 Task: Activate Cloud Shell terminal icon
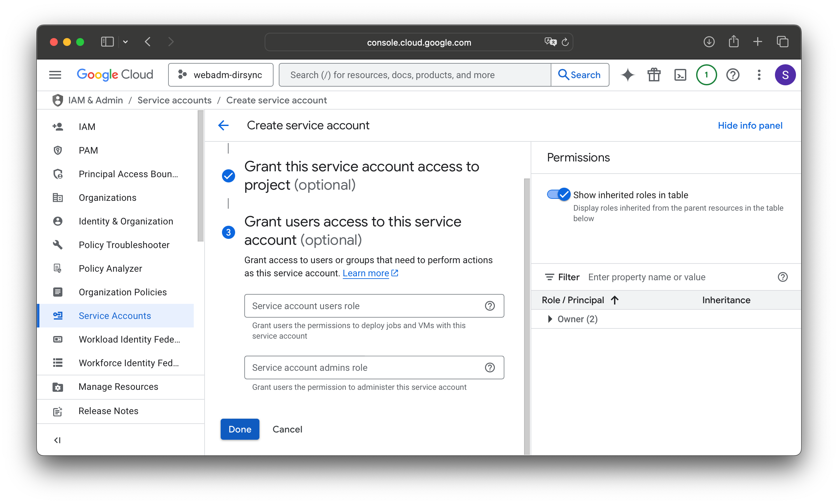point(680,75)
